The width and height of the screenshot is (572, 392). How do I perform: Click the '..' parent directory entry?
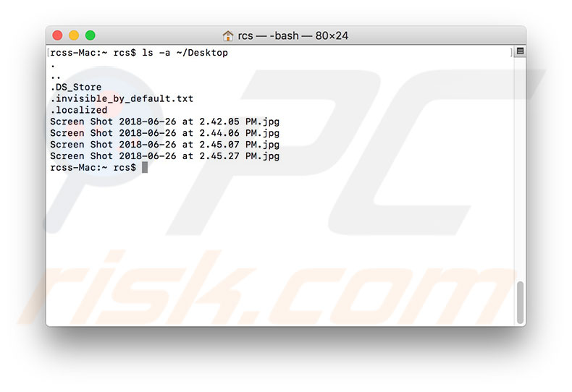56,77
